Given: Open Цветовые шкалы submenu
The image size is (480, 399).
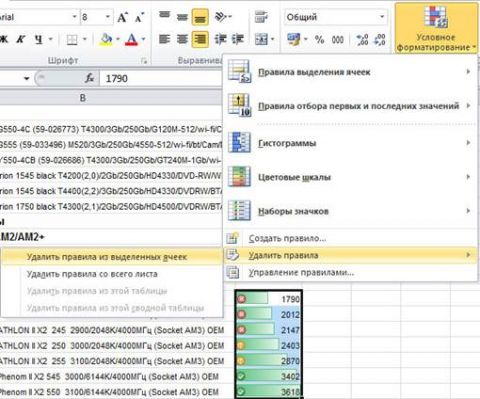Looking at the screenshot, I should [351, 177].
